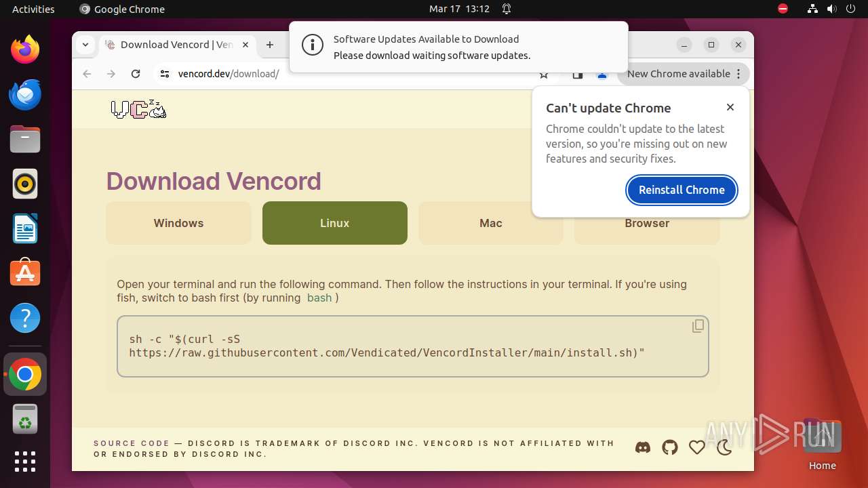Open volume tray icon
This screenshot has height=488, width=868.
pyautogui.click(x=831, y=9)
